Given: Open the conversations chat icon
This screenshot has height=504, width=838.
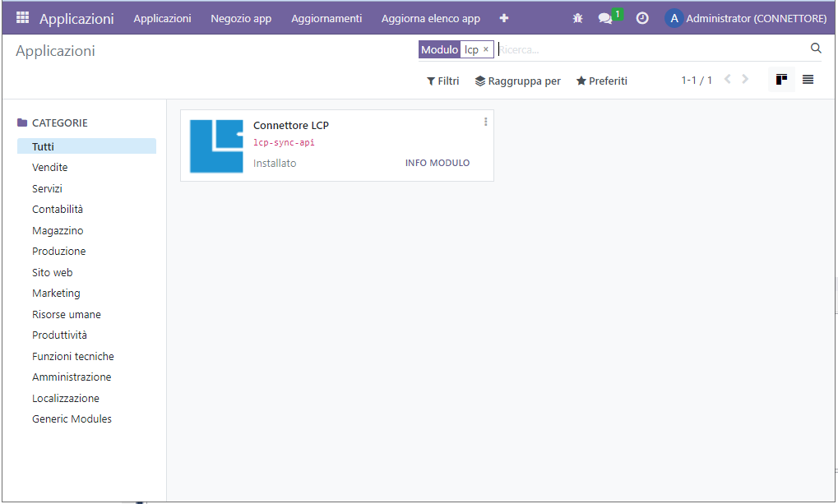Looking at the screenshot, I should (x=605, y=18).
